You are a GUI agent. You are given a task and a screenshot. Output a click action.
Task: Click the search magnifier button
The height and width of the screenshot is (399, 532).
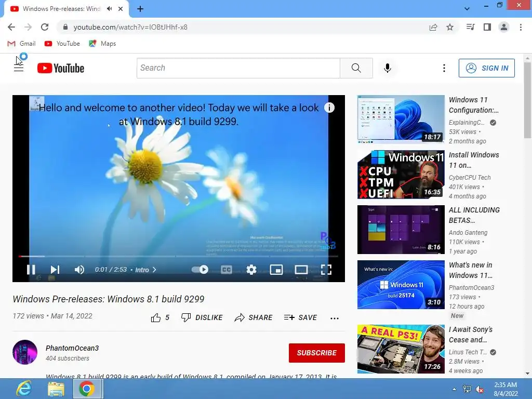coord(356,68)
